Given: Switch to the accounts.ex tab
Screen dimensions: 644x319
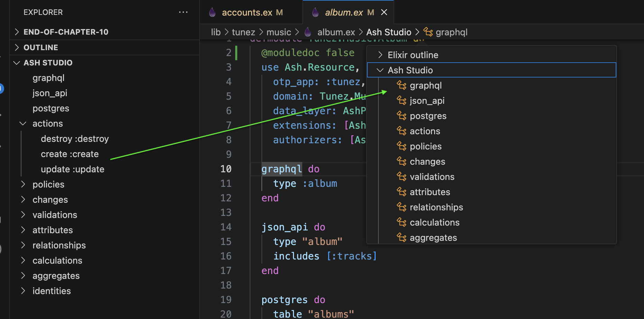Looking at the screenshot, I should pyautogui.click(x=247, y=12).
